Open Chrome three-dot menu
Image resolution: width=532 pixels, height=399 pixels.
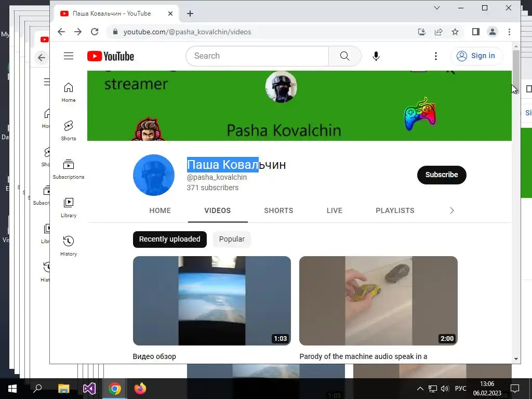click(509, 32)
